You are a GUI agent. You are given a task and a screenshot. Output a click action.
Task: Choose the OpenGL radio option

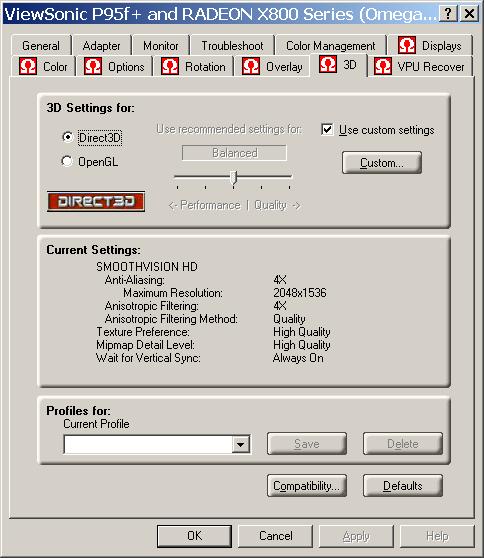(x=67, y=161)
